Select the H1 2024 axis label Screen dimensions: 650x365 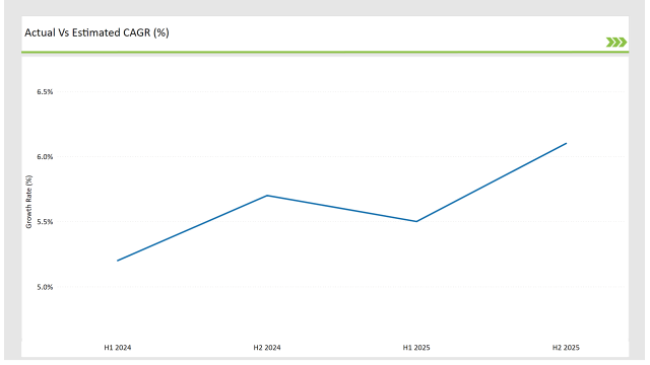pos(117,348)
